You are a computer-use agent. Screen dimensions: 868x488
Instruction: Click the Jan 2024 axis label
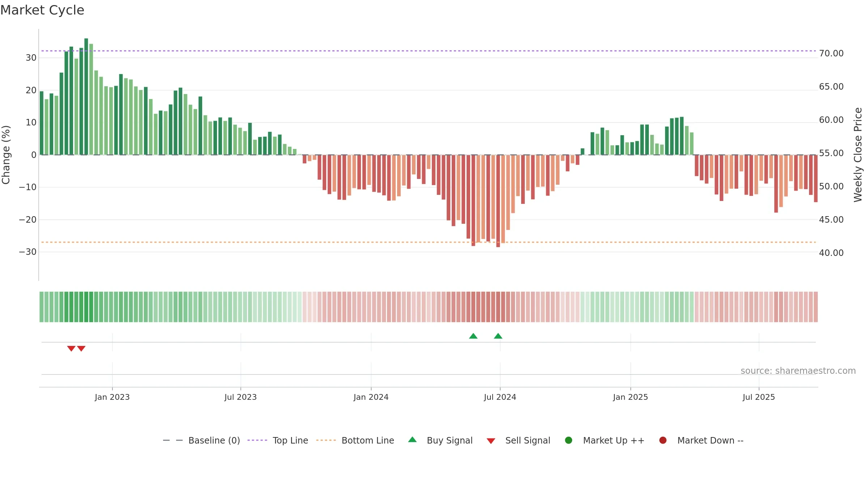pyautogui.click(x=371, y=397)
